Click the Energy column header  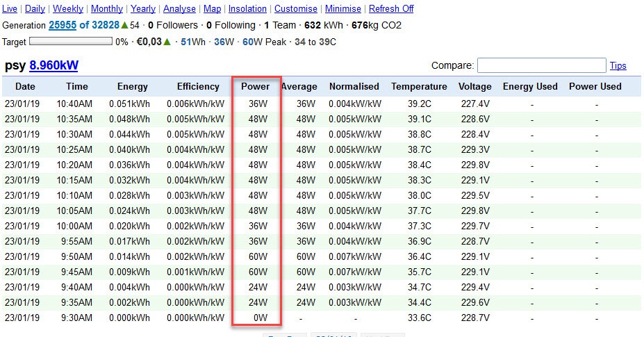click(x=132, y=86)
